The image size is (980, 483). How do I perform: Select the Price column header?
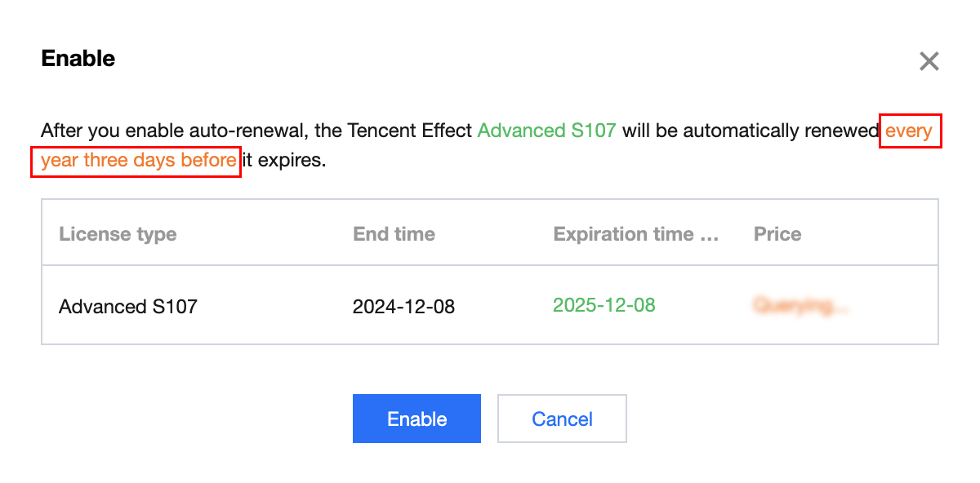(777, 234)
